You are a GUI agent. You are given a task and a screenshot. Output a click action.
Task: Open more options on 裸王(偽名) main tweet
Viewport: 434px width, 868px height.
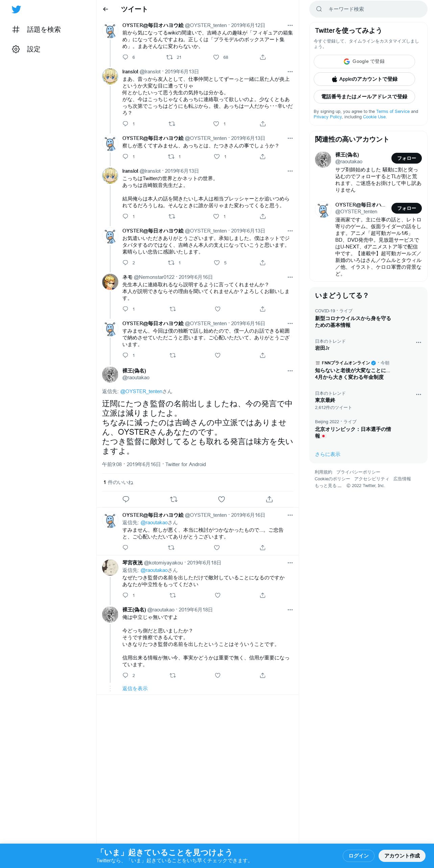[x=290, y=371]
